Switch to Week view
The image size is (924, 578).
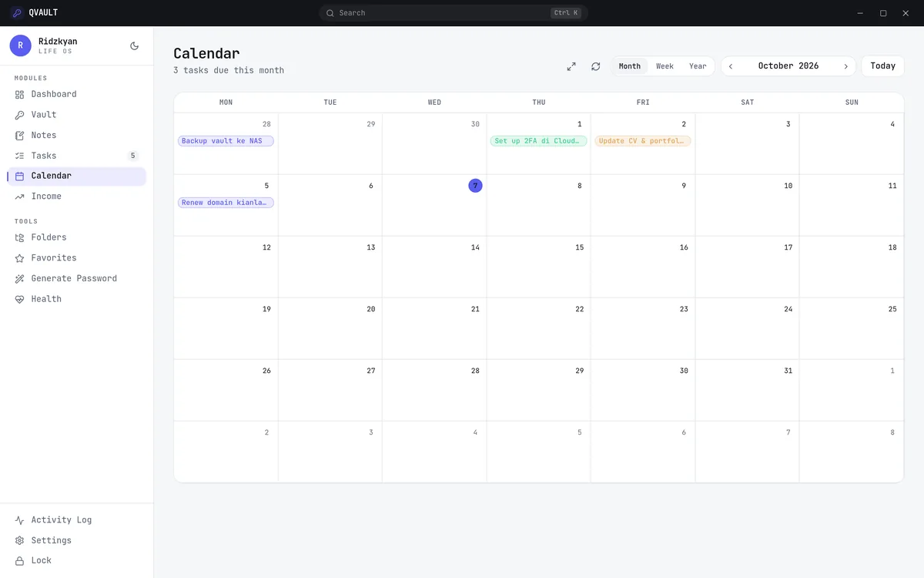[665, 66]
